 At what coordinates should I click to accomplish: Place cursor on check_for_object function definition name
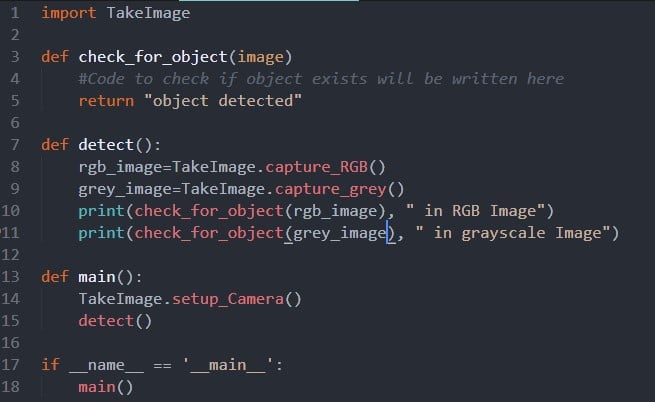pos(153,57)
